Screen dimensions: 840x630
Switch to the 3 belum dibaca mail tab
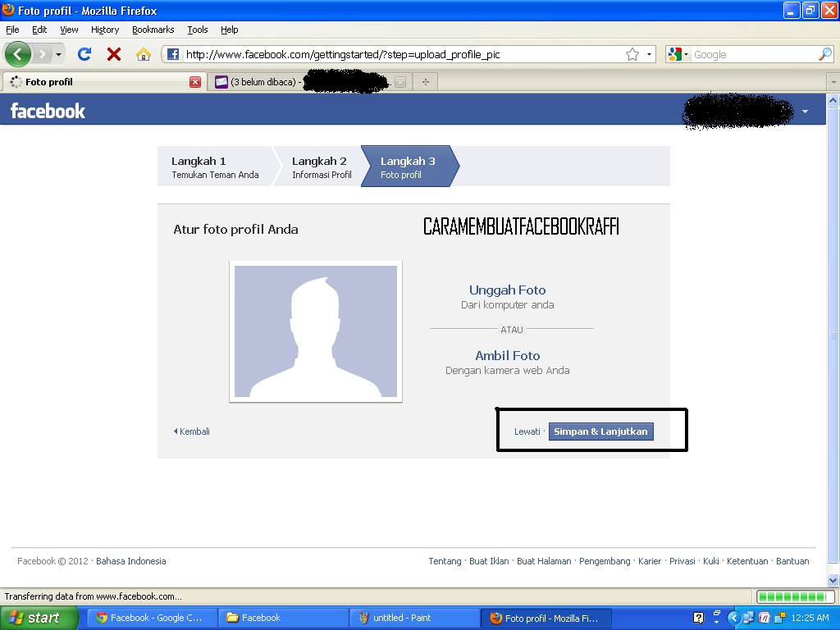pos(308,82)
